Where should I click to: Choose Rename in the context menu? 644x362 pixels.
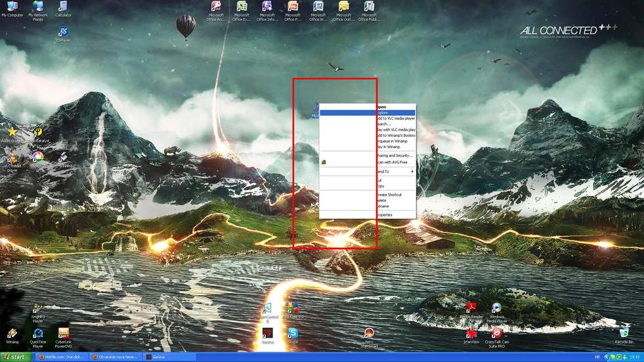point(368,207)
